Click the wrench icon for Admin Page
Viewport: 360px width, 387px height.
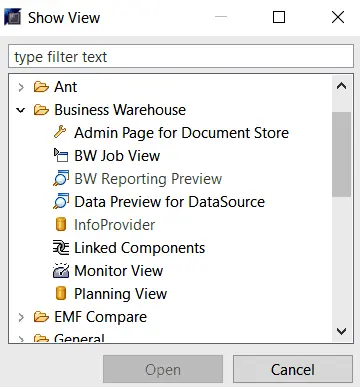(x=60, y=132)
